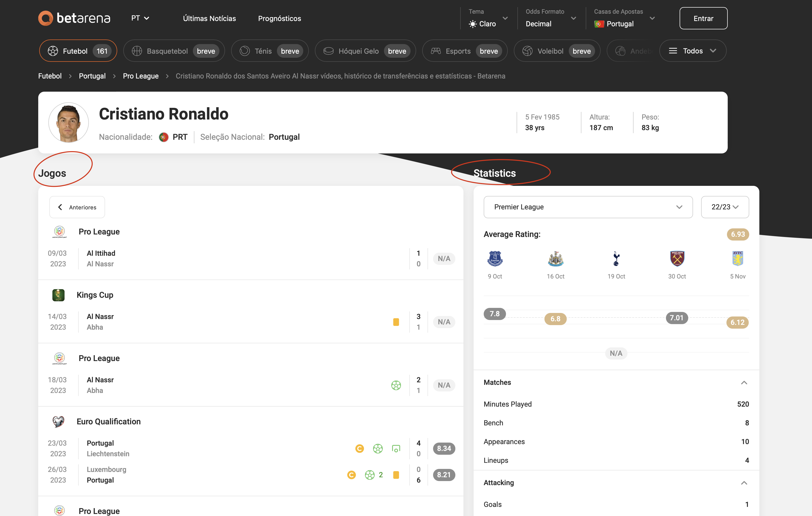Open the Premier League selector dropdown
This screenshot has height=516, width=812.
pyautogui.click(x=588, y=207)
